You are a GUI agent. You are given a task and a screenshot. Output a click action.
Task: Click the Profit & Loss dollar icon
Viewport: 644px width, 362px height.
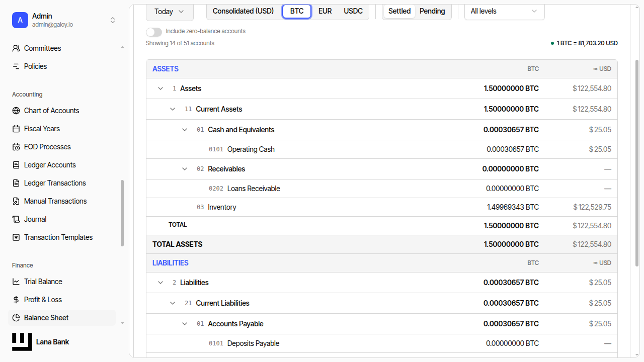tap(16, 300)
